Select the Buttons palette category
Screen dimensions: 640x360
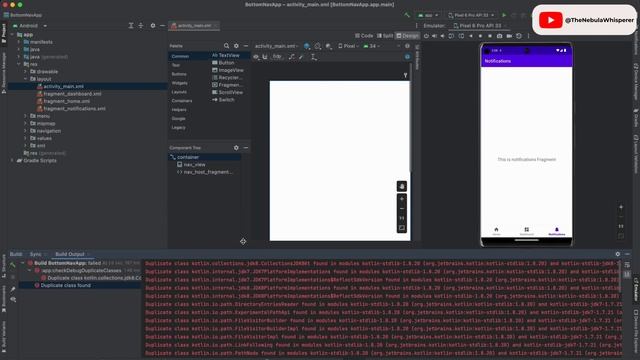(179, 74)
